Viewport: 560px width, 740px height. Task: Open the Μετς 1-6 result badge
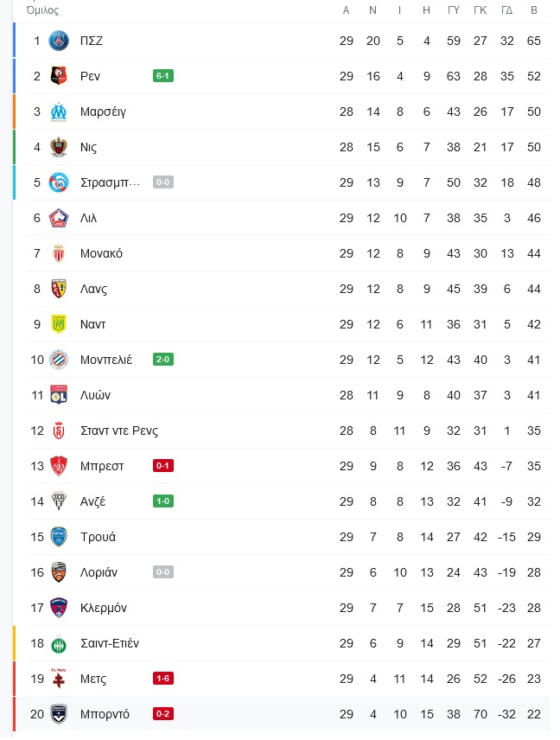(163, 678)
